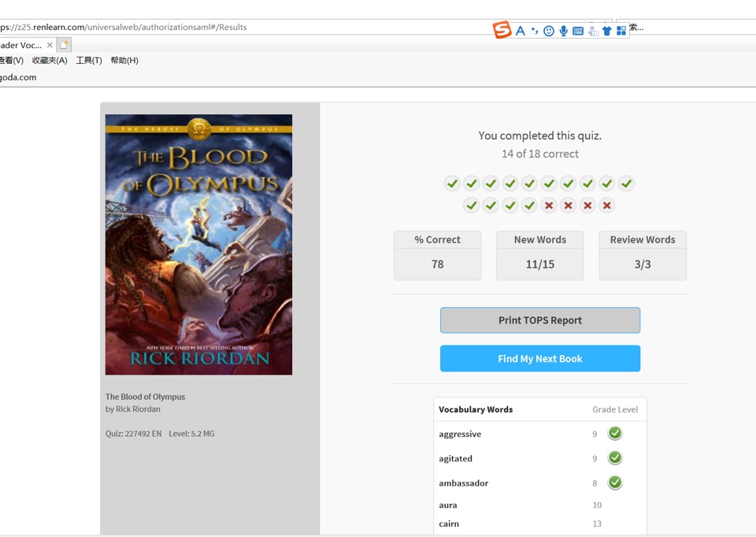Click by Rick Riordan author text

tap(133, 409)
